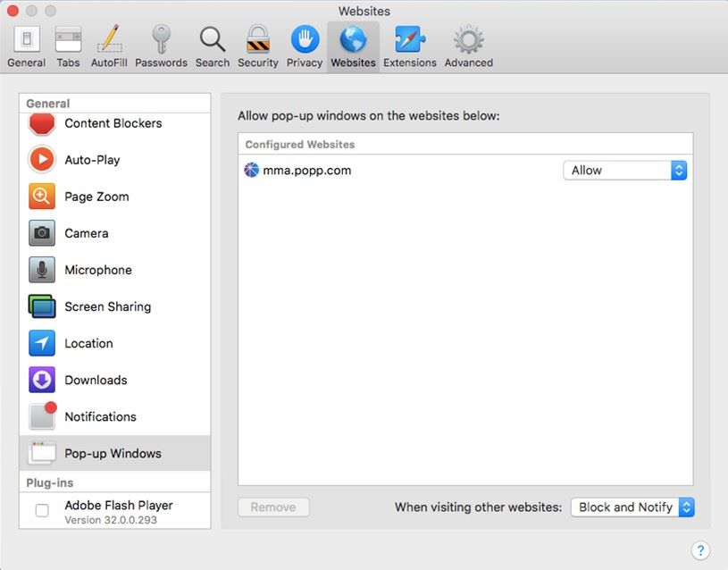Select Notifications in the sidebar list
This screenshot has height=570, width=728.
(x=114, y=416)
